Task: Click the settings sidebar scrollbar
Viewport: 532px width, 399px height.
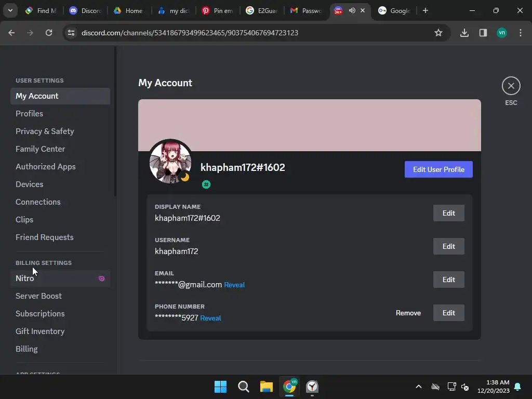Action: click(115, 122)
